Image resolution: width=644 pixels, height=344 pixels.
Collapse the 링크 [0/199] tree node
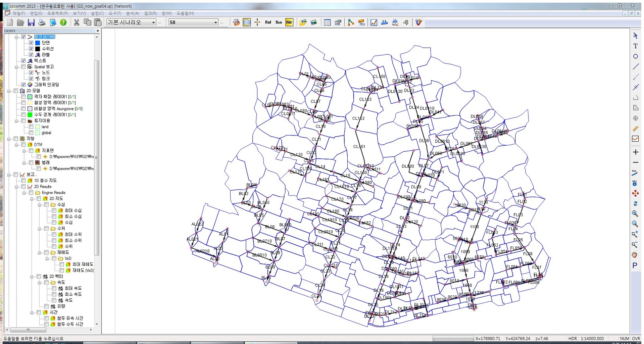[x=16, y=37]
